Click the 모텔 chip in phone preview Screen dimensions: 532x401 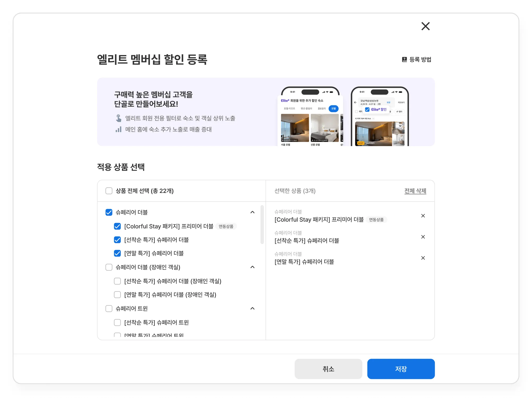tap(333, 109)
